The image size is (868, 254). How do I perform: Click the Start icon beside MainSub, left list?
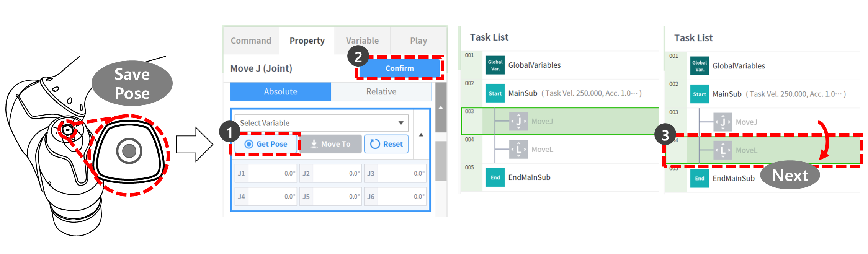pos(495,93)
